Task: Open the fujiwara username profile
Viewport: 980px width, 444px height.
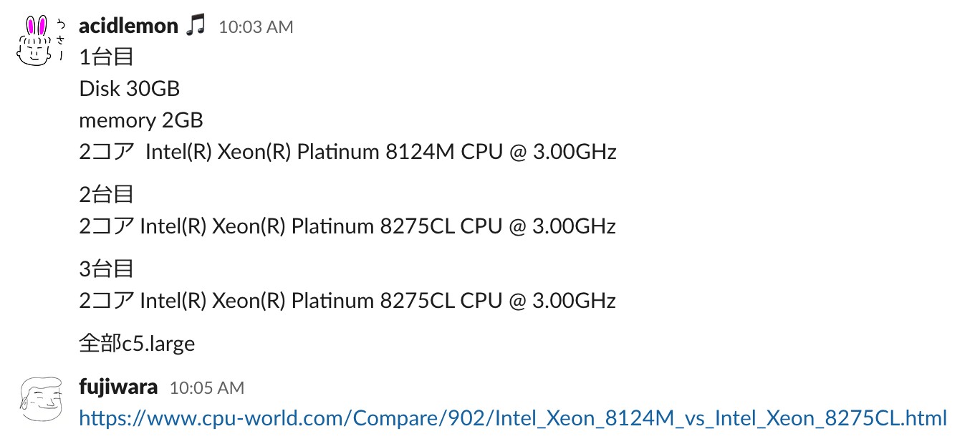Action: (x=118, y=387)
